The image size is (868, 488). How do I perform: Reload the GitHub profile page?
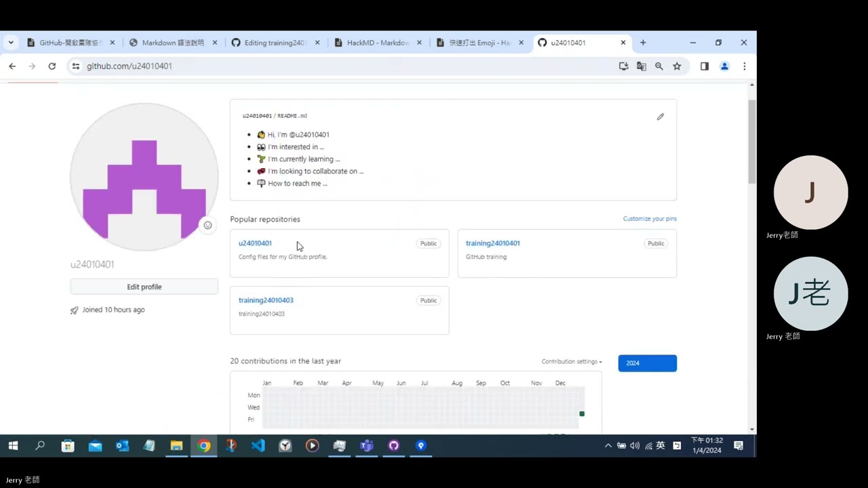52,66
